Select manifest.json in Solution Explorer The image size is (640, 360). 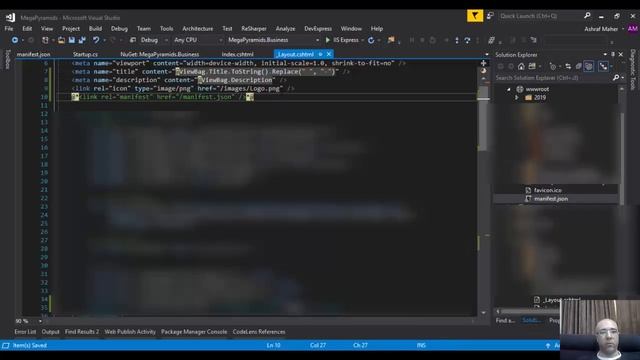[551, 199]
